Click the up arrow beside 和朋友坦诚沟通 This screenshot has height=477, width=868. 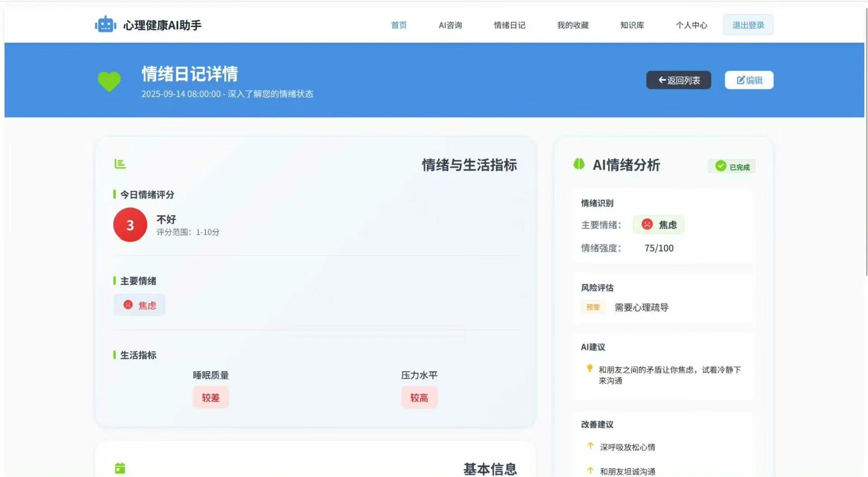590,470
